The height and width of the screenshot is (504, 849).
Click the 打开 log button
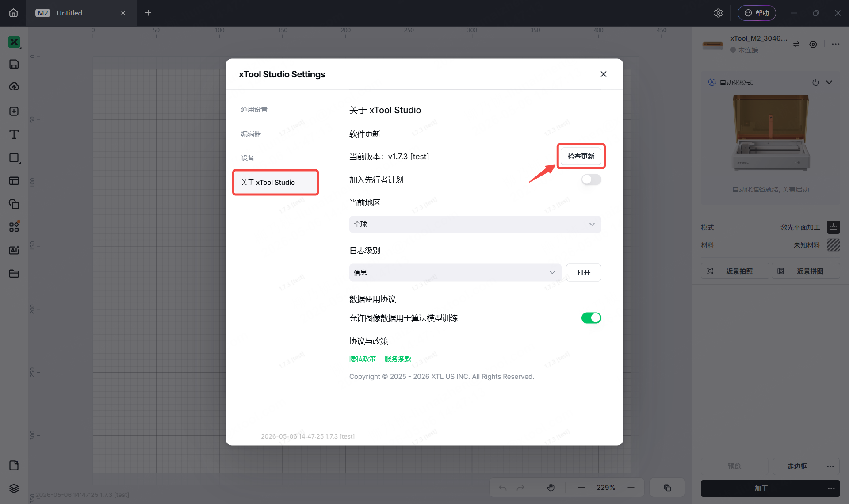[x=584, y=273]
